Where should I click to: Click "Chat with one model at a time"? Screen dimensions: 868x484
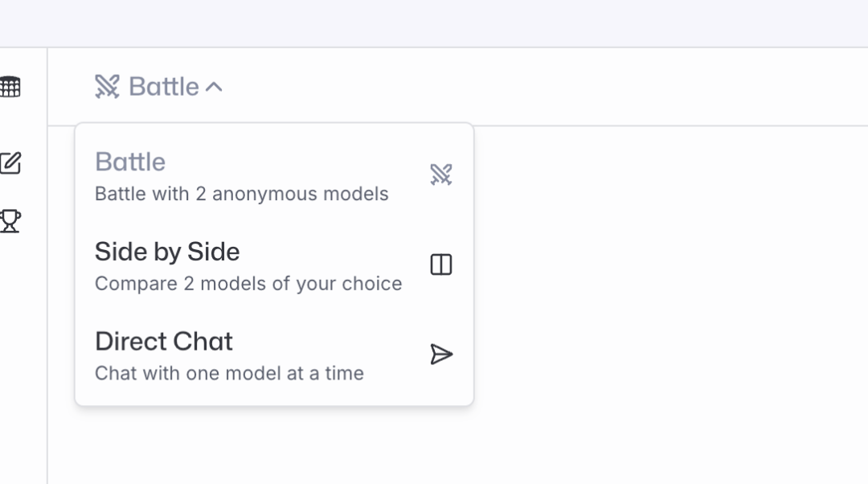click(229, 373)
